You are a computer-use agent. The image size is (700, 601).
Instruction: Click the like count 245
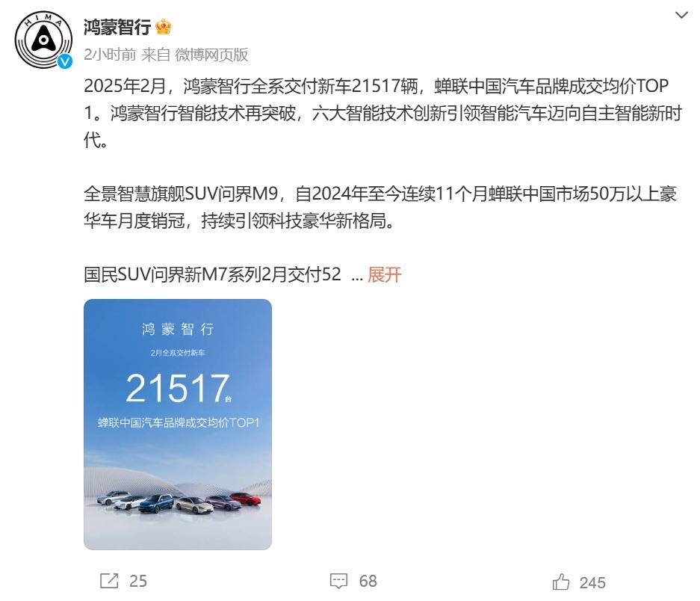(592, 582)
